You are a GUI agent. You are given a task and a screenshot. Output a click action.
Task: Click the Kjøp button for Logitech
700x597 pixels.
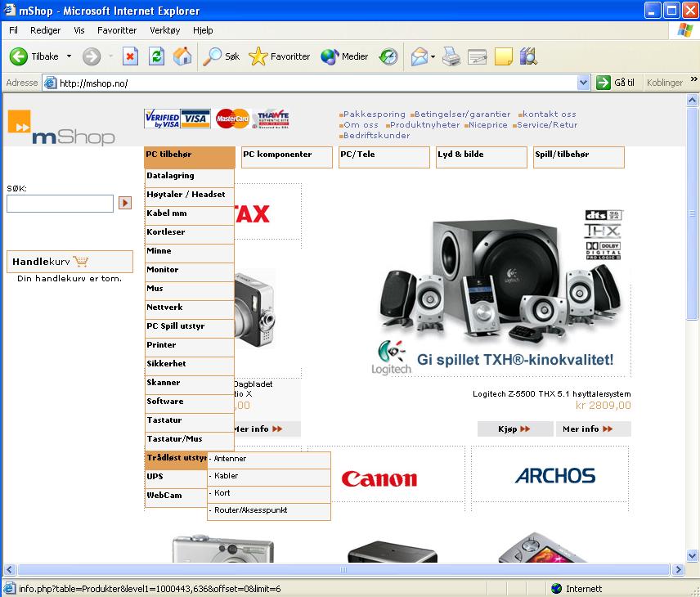(x=515, y=429)
